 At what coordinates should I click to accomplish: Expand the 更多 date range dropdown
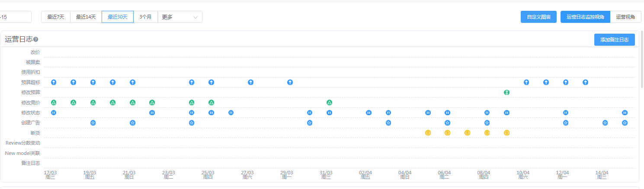click(x=180, y=17)
